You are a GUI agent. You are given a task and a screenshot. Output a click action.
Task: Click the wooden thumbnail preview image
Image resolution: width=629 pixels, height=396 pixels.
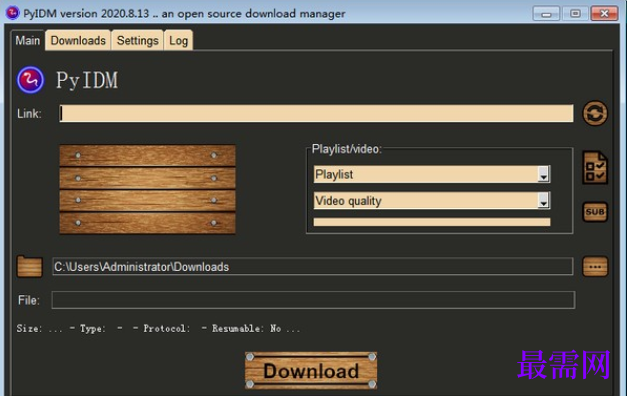147,189
